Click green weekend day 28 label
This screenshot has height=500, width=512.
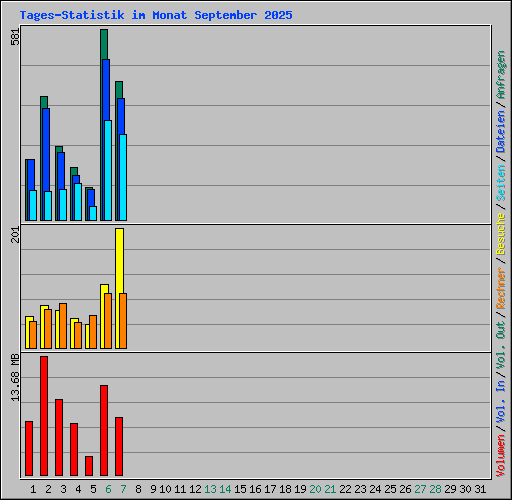pyautogui.click(x=435, y=489)
